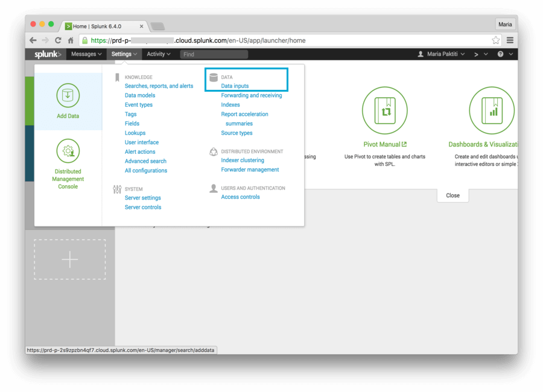The image size is (543, 392).
Task: Open Server controls
Action: pyautogui.click(x=143, y=207)
